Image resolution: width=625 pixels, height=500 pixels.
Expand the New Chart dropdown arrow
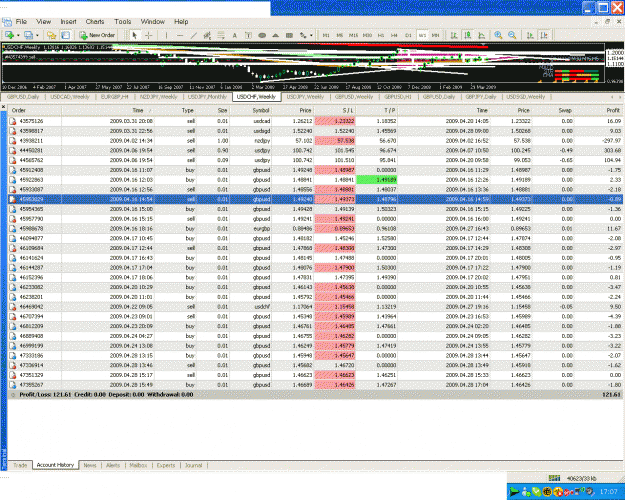(x=18, y=35)
